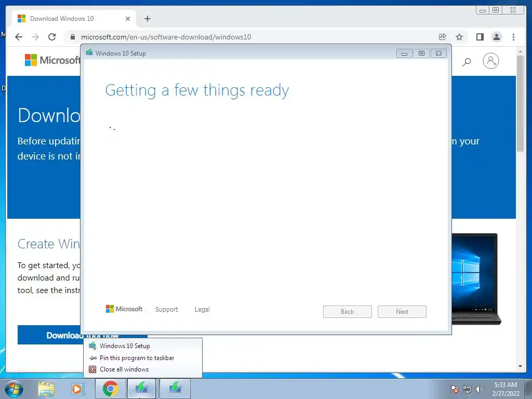
Task: Click the Download tool now button on the webpage
Action: pos(83,335)
